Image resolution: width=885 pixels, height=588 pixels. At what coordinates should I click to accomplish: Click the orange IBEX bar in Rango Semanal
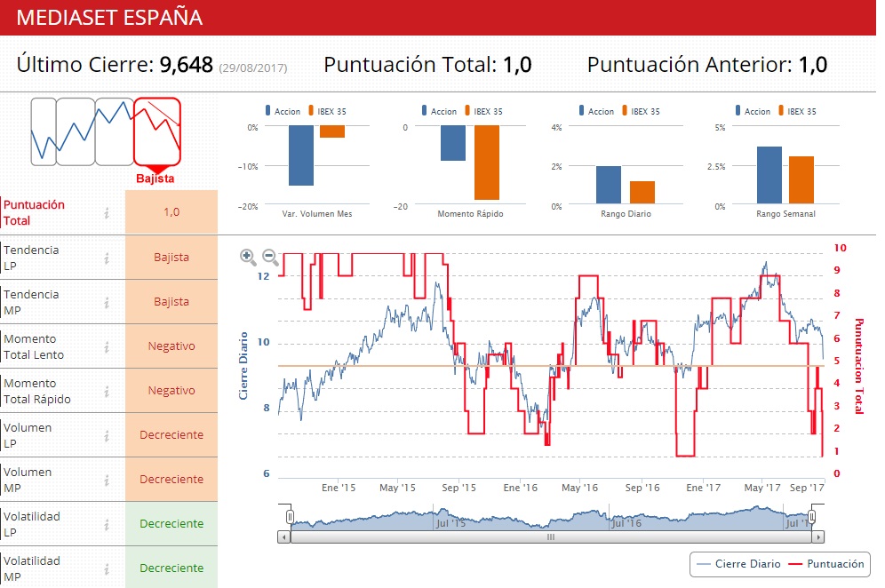coord(801,180)
